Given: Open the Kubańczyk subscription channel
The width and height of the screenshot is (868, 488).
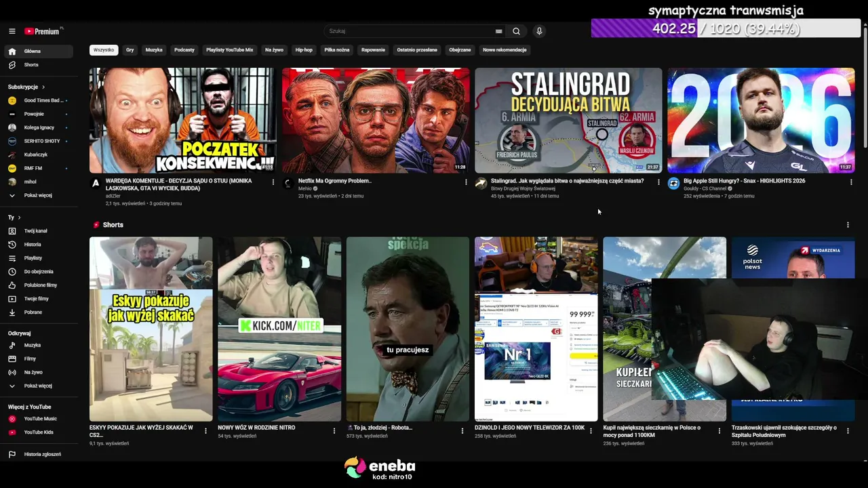Looking at the screenshot, I should pos(39,155).
